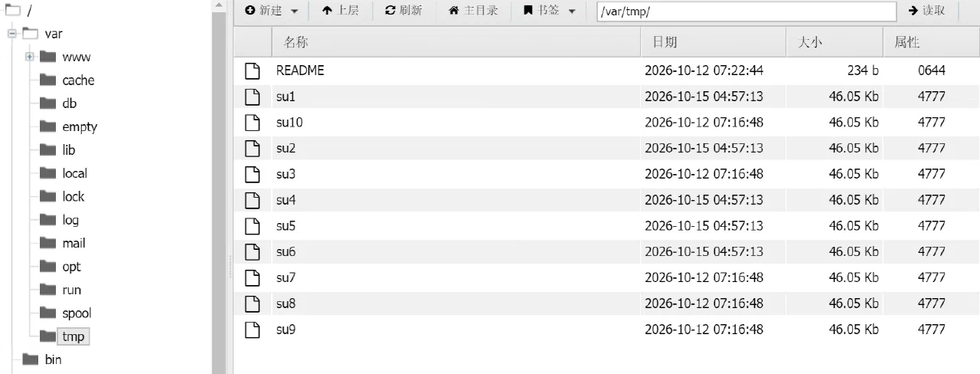The image size is (980, 374).
Task: Click the date of the su10 row
Action: pyautogui.click(x=704, y=123)
